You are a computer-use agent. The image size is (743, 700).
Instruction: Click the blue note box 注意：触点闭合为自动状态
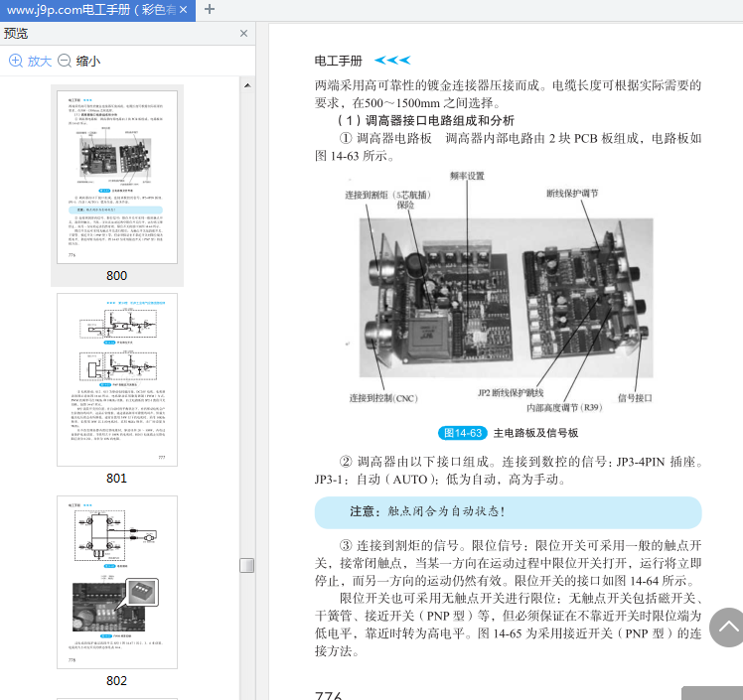[508, 512]
